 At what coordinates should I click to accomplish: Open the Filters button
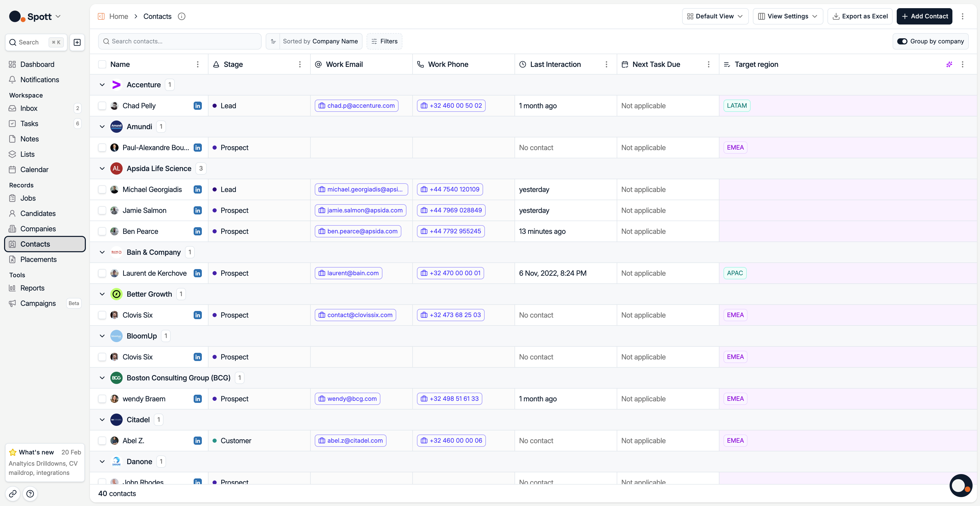tap(384, 41)
